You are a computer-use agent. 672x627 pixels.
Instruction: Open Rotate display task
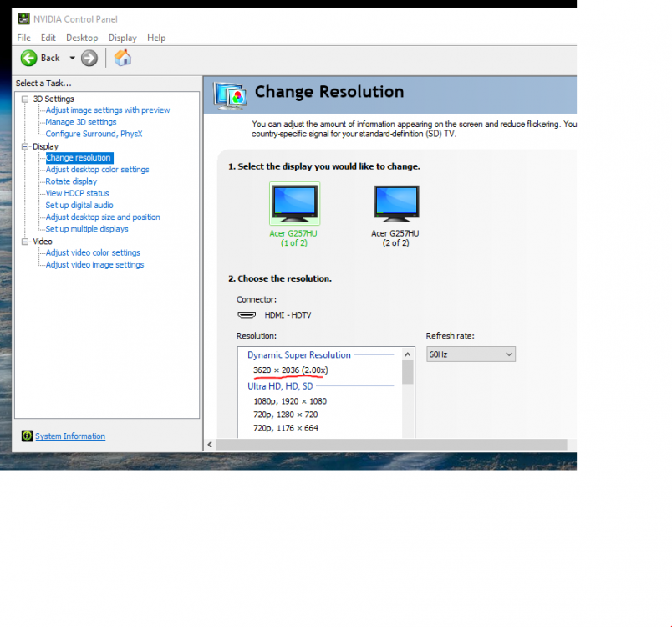click(71, 181)
